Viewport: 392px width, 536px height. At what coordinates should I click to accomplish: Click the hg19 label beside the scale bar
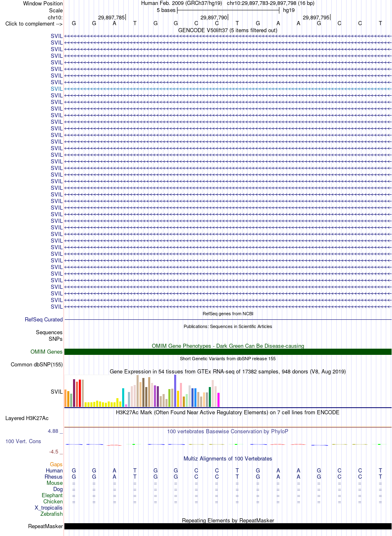[289, 10]
